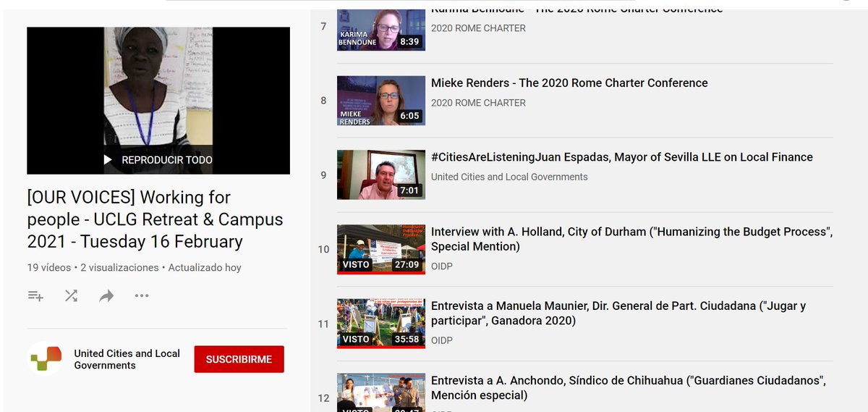Open the A. Holland interview thumbnail
Image resolution: width=868 pixels, height=412 pixels.
[381, 249]
